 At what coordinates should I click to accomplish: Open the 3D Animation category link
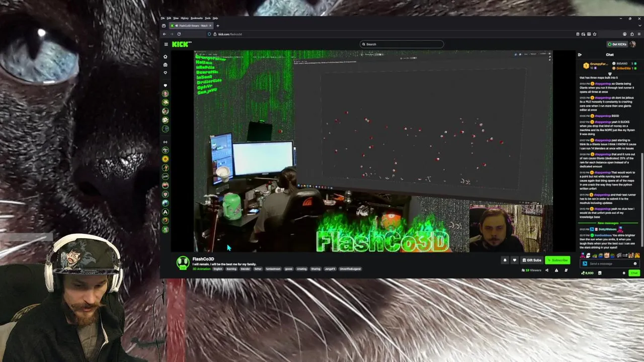click(201, 269)
